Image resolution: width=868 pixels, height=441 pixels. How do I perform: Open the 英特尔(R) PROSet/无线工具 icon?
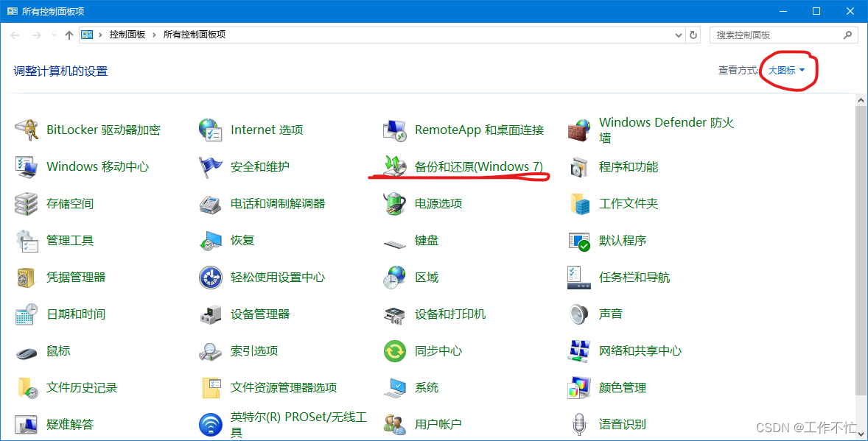click(210, 424)
